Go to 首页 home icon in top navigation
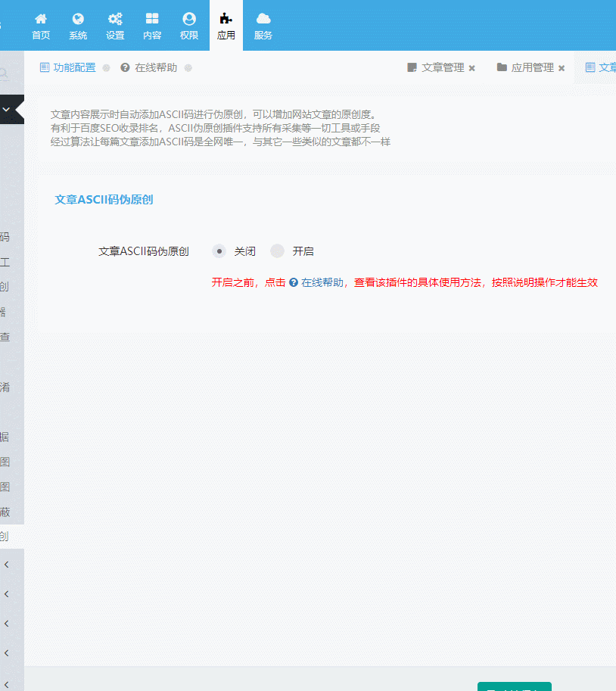Screen dimensions: 616x691 (x=41, y=26)
